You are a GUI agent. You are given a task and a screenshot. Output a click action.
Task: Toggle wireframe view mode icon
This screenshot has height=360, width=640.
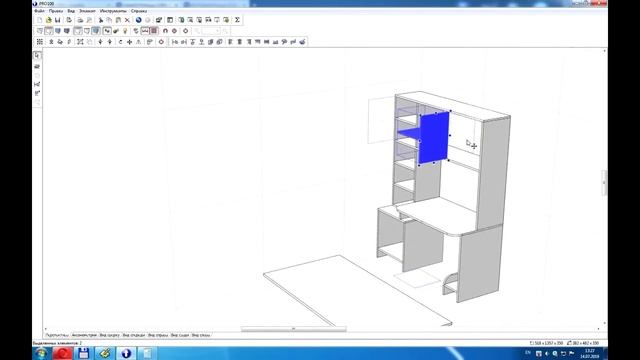[x=40, y=31]
